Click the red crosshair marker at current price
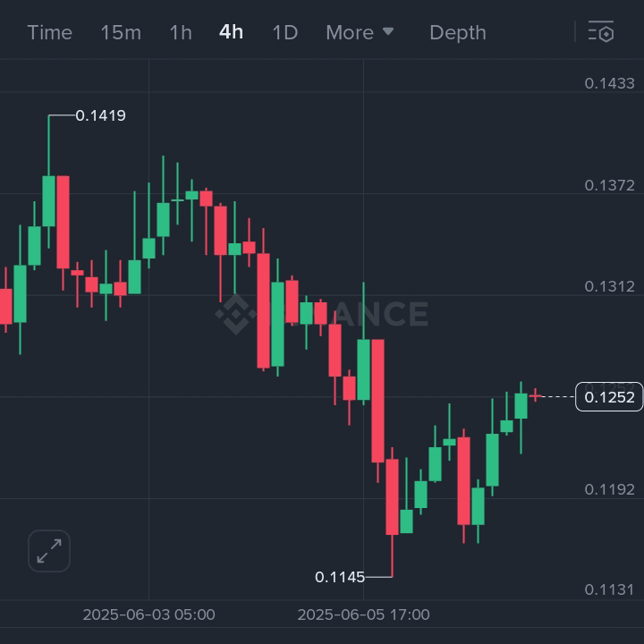This screenshot has height=644, width=644. pyautogui.click(x=535, y=395)
